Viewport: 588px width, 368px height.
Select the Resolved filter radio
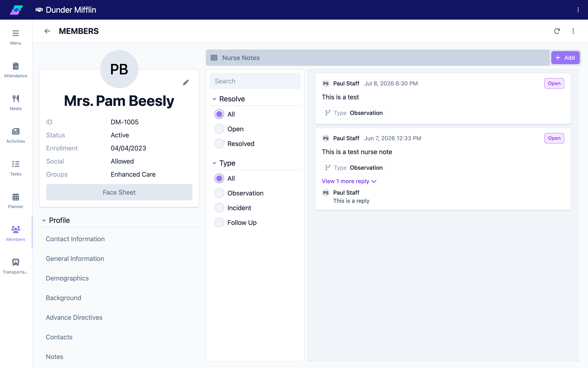click(x=219, y=144)
